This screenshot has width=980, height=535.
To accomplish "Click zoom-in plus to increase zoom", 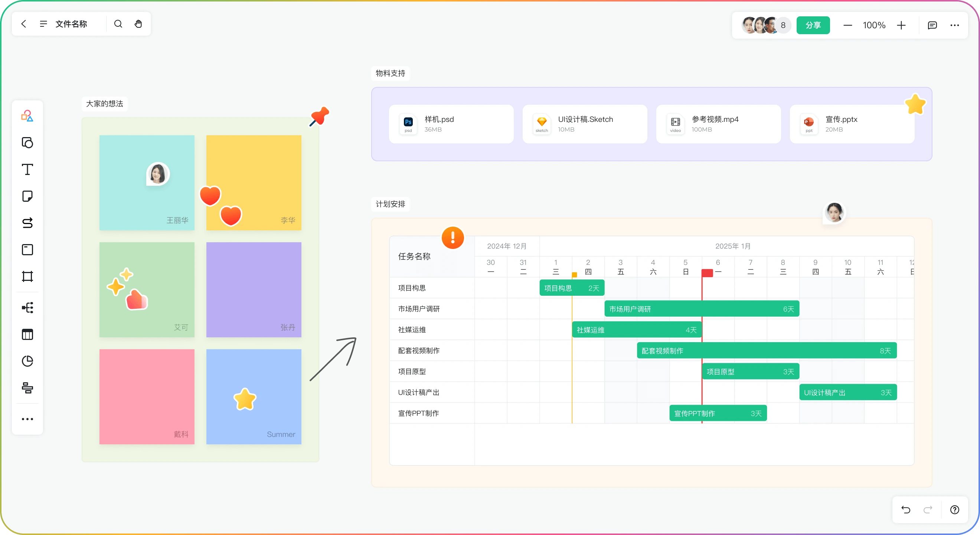I will pos(902,25).
